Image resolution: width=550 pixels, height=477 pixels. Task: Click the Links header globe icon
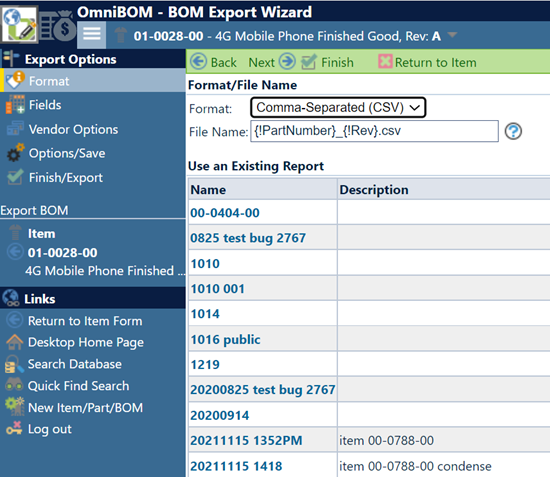pyautogui.click(x=11, y=298)
